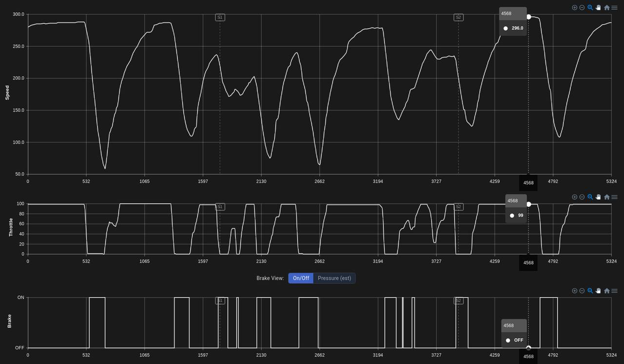Click the S1 marker on the Brake chart
Viewport: 624px width, 364px height.
pyautogui.click(x=220, y=301)
